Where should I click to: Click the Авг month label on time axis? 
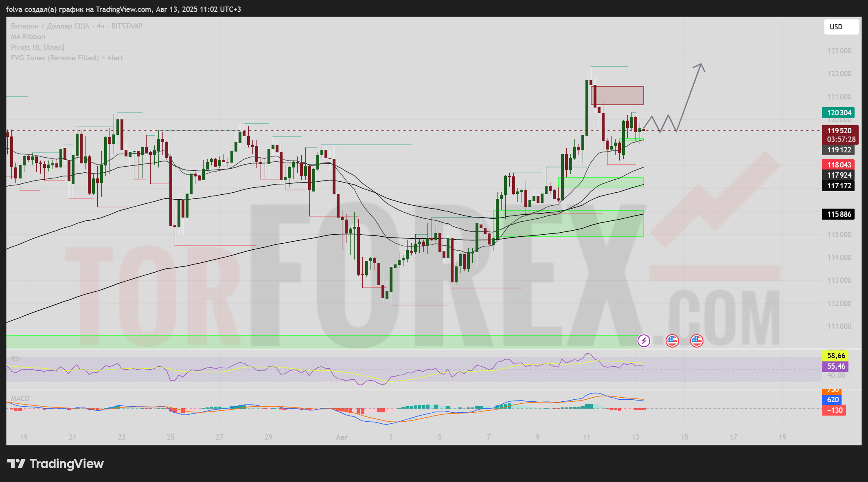[x=342, y=437]
